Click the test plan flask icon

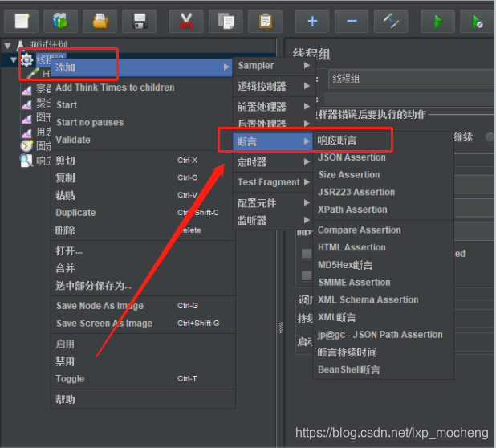pyautogui.click(x=21, y=45)
